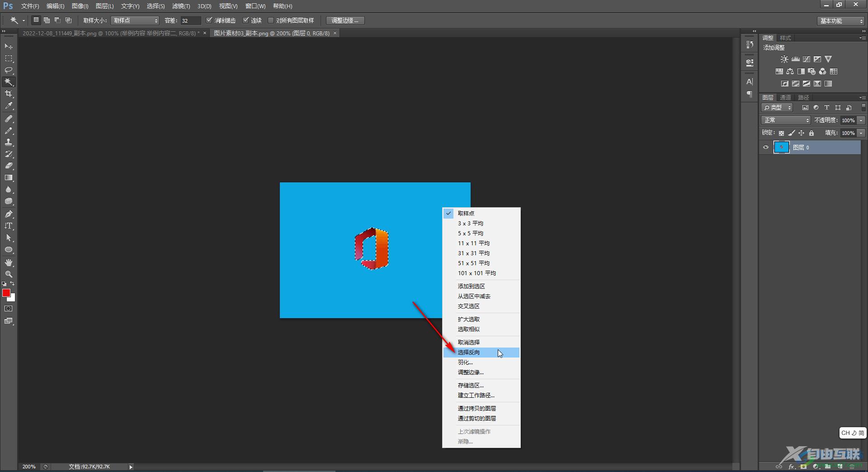Select the Gradient tool
Image resolution: width=868 pixels, height=472 pixels.
click(9, 178)
